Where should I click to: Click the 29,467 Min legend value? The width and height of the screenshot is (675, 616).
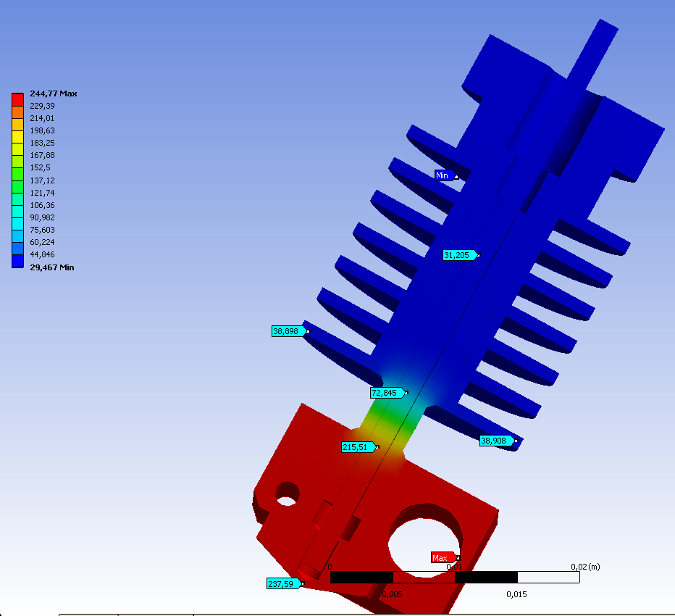51,267
